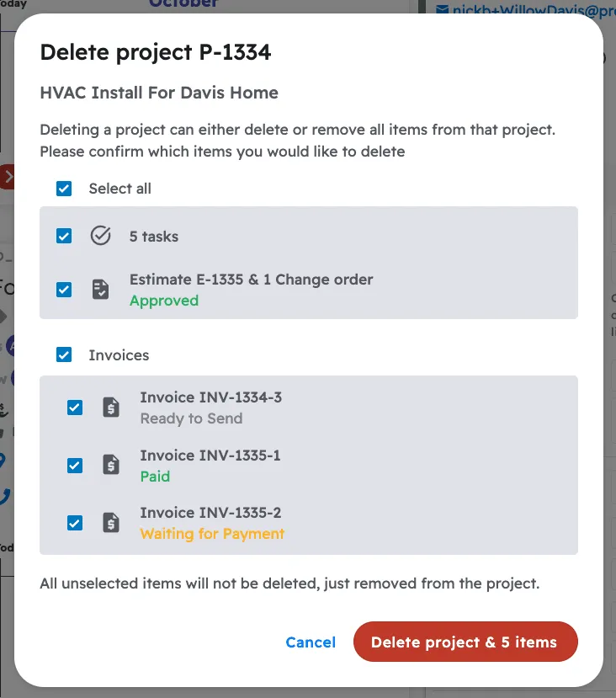
Task: Click the invoice icon next to INV-1335-1
Action: coord(110,465)
